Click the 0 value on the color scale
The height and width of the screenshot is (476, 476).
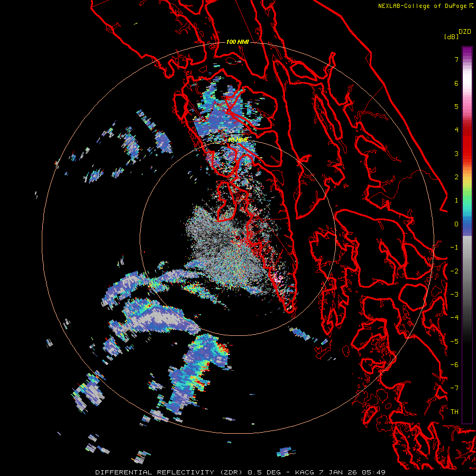(456, 224)
